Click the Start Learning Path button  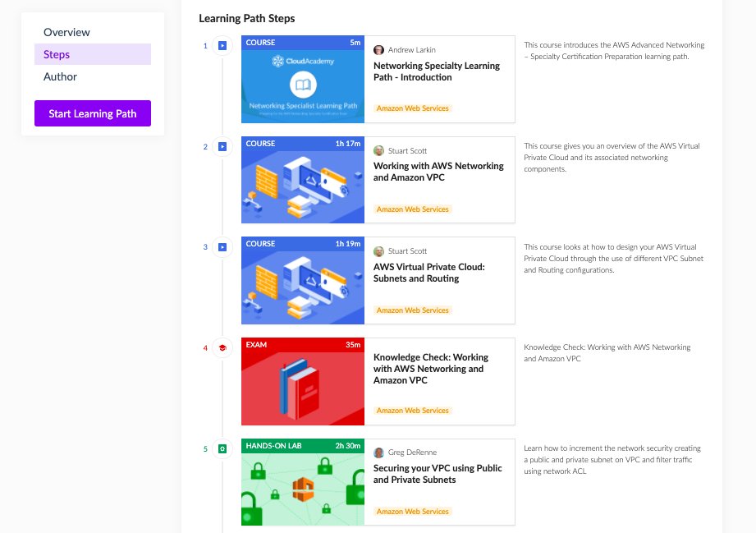[93, 113]
